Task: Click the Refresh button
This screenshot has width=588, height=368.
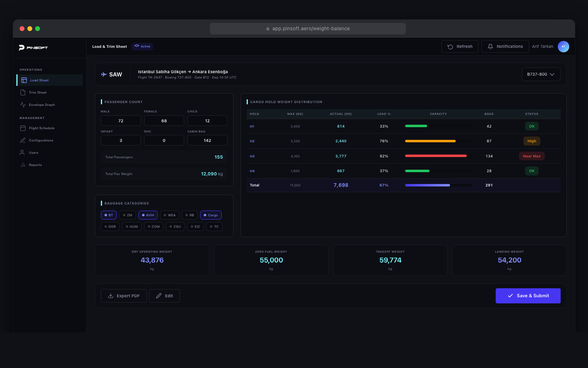Action: (x=460, y=47)
